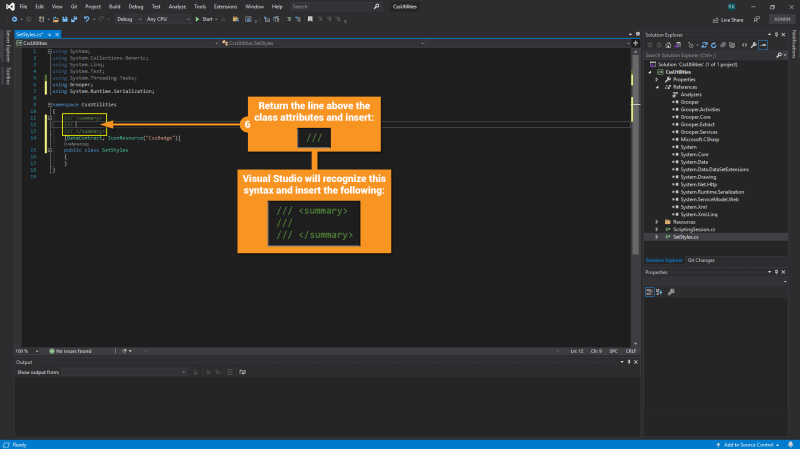The height and width of the screenshot is (449, 800).
Task: Collapse the References tree node
Action: (656, 87)
